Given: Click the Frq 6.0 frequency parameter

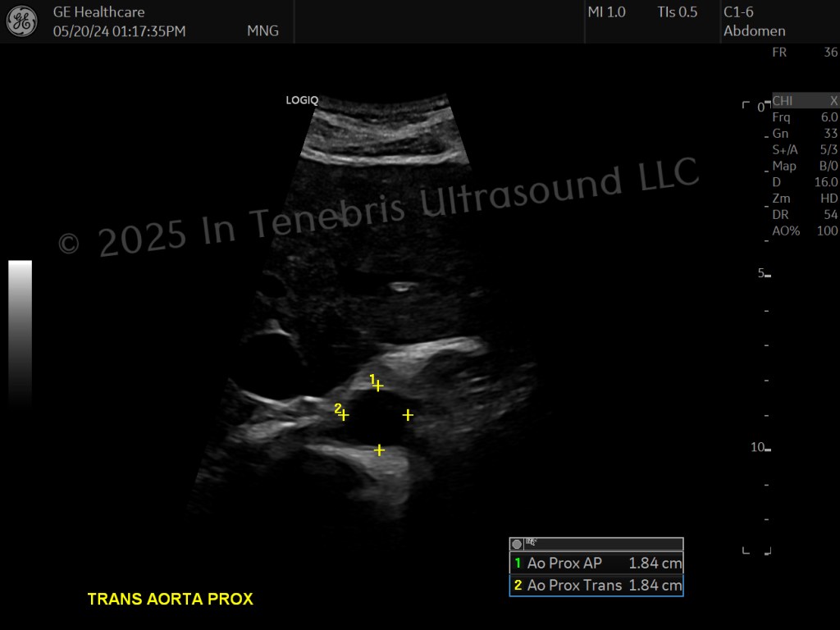Looking at the screenshot, I should [x=805, y=117].
